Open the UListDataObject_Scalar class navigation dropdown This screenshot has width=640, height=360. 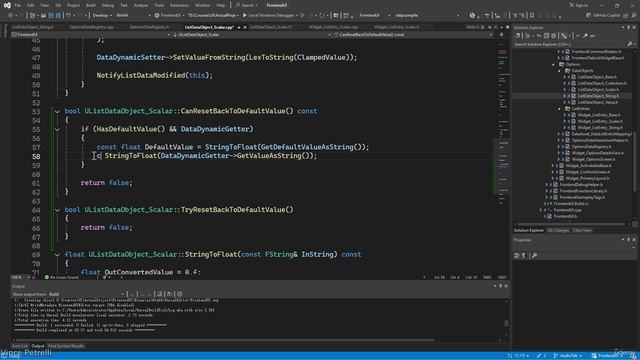pos(252,35)
